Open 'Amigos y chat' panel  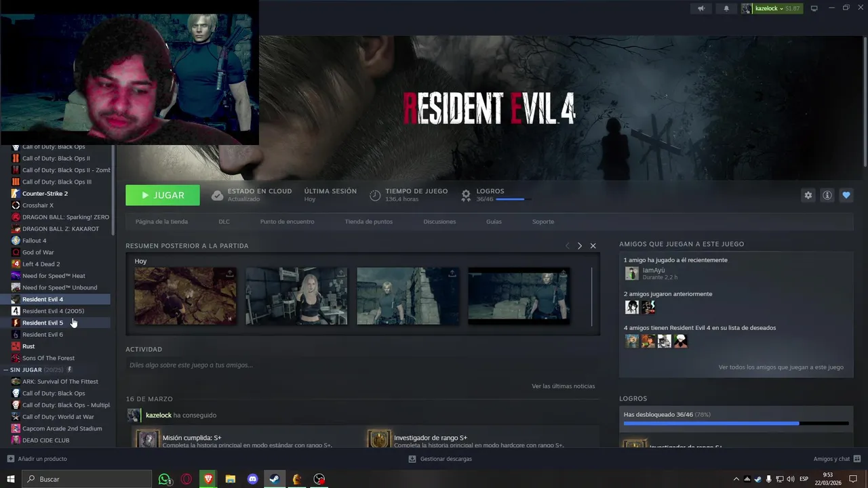pos(836,459)
